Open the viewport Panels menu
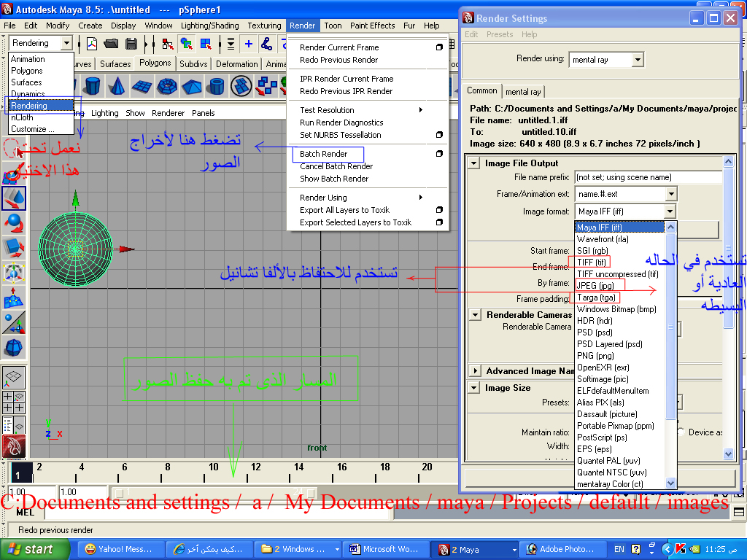Viewport: 747px width, 560px height. (204, 113)
